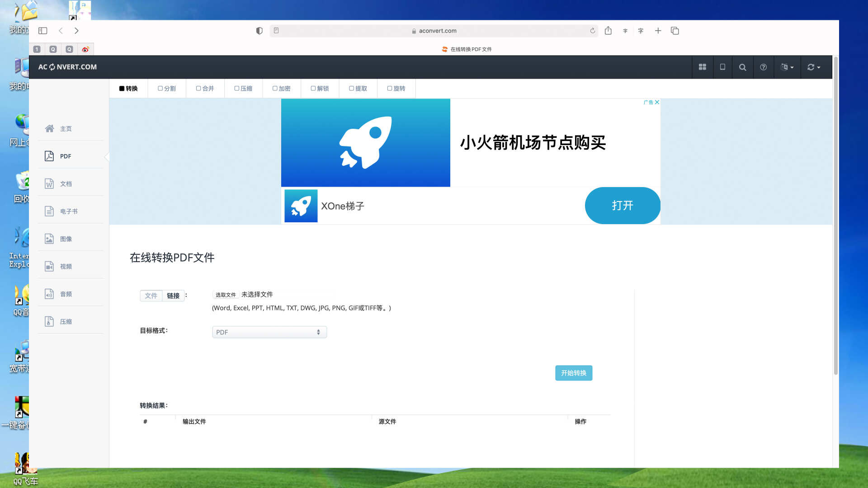
Task: Go forward with the browser forward arrow
Action: point(76,31)
